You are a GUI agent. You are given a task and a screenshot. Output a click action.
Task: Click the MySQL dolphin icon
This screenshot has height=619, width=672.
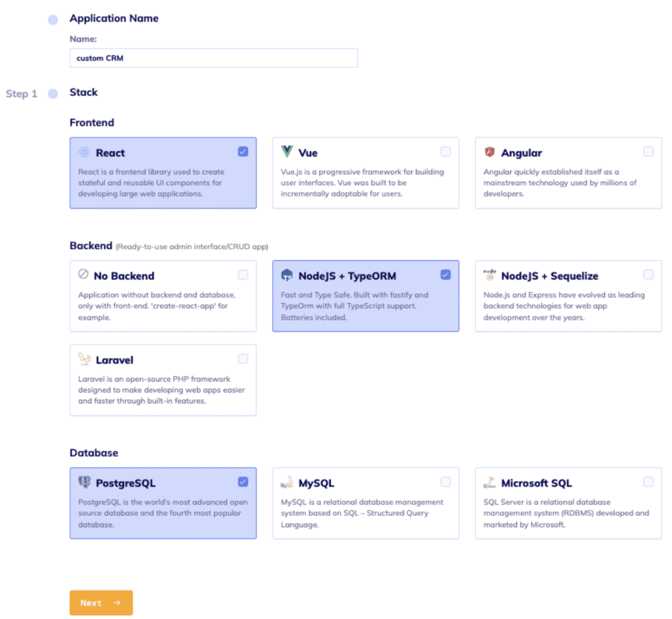(x=287, y=482)
